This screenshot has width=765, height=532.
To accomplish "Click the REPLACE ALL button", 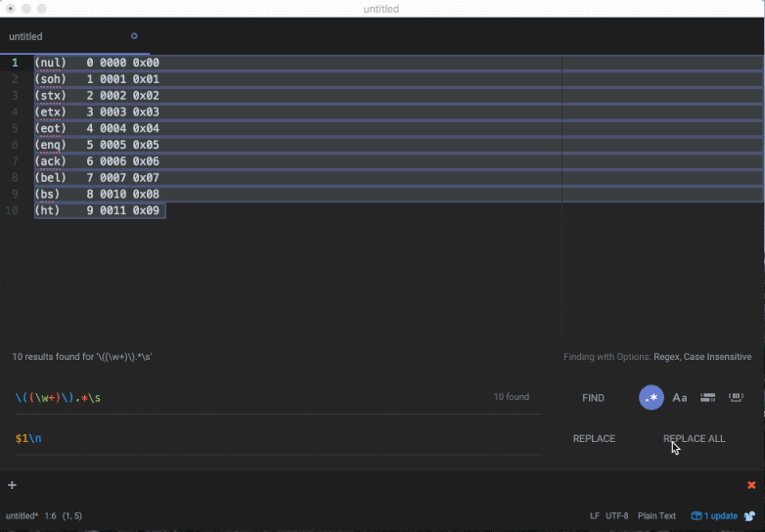I will pyautogui.click(x=695, y=438).
